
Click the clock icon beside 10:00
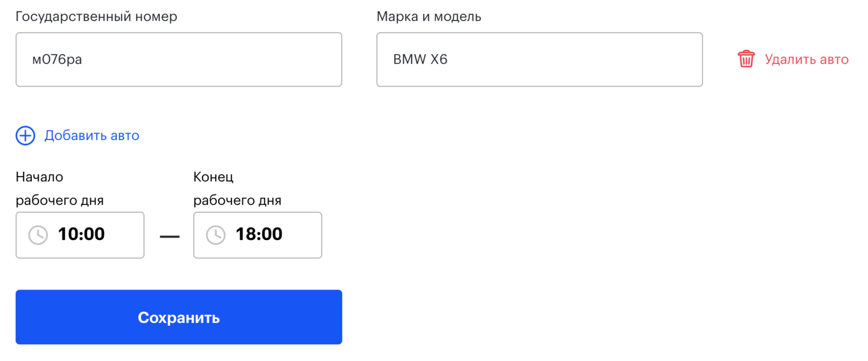pyautogui.click(x=38, y=235)
